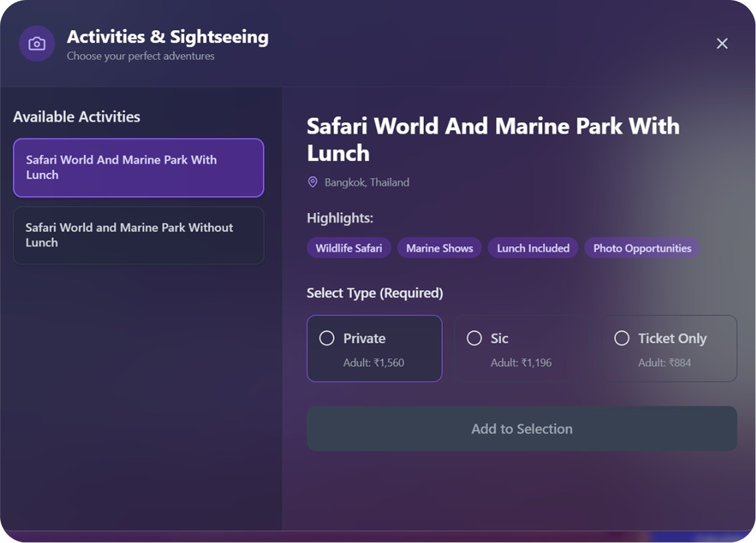Select the Lunch Included highlight tag
Image resolution: width=756 pixels, height=543 pixels.
533,248
